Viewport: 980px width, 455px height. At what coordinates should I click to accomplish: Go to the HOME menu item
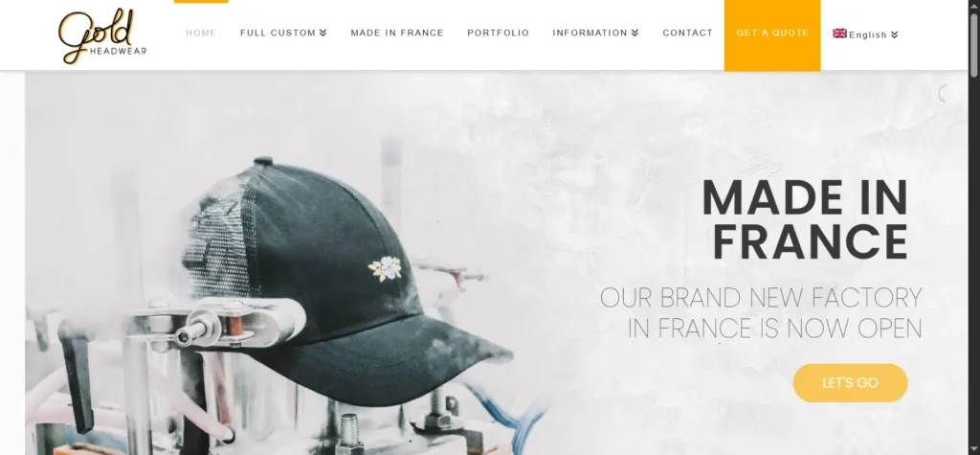pyautogui.click(x=201, y=33)
